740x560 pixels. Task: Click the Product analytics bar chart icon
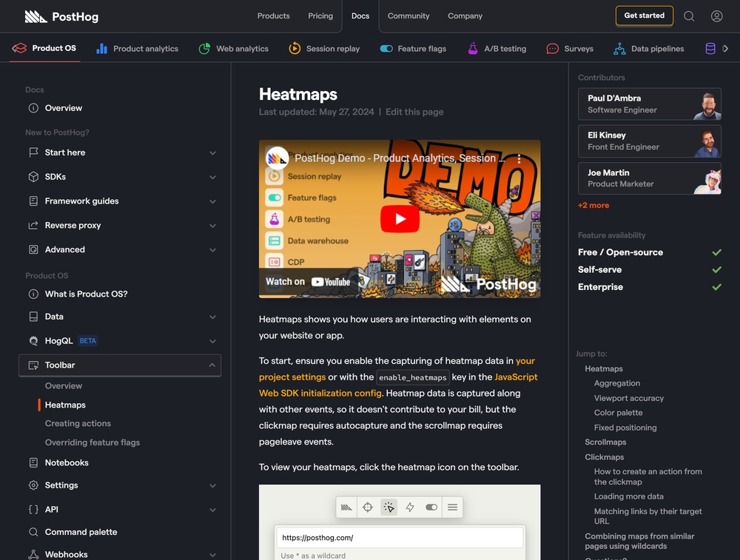click(102, 49)
